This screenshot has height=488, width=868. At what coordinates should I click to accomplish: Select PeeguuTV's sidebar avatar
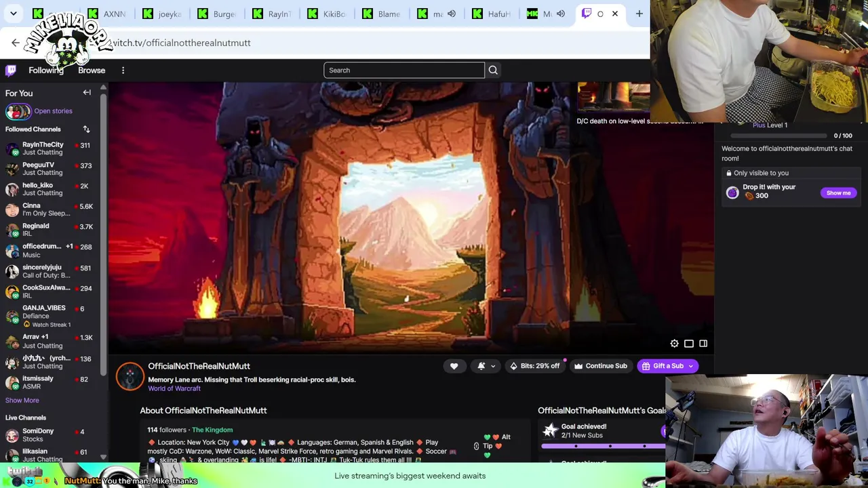[12, 169]
